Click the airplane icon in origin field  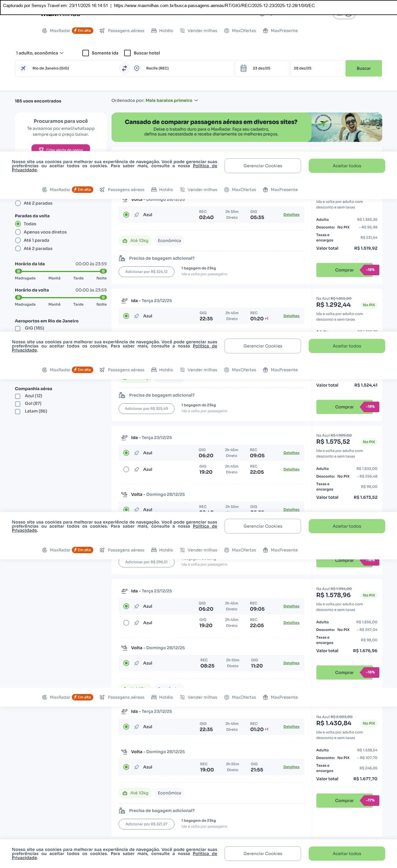(23, 68)
